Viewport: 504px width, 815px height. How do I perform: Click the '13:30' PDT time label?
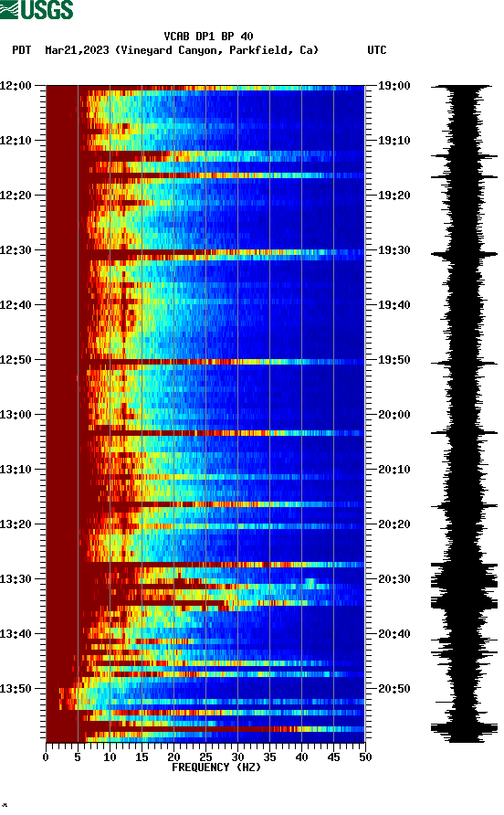pyautogui.click(x=16, y=579)
